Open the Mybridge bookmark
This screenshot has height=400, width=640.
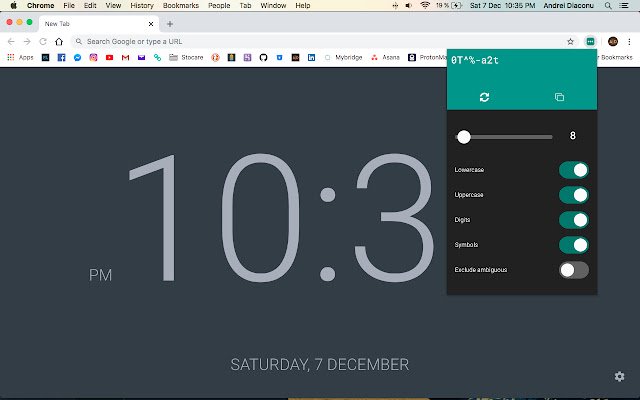[344, 58]
